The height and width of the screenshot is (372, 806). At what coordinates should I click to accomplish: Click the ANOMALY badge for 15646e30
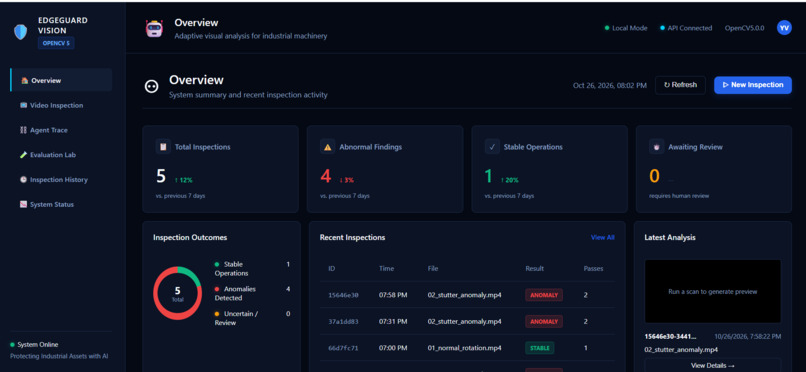pyautogui.click(x=544, y=295)
